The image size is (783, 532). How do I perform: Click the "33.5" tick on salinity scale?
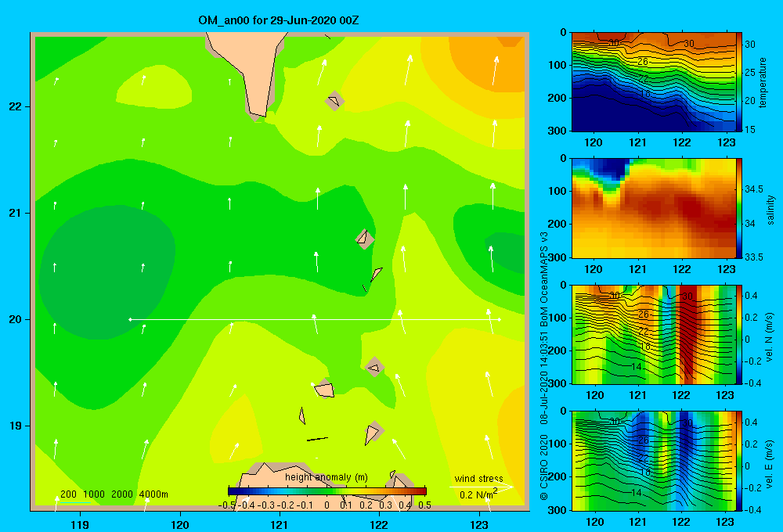[x=754, y=257]
